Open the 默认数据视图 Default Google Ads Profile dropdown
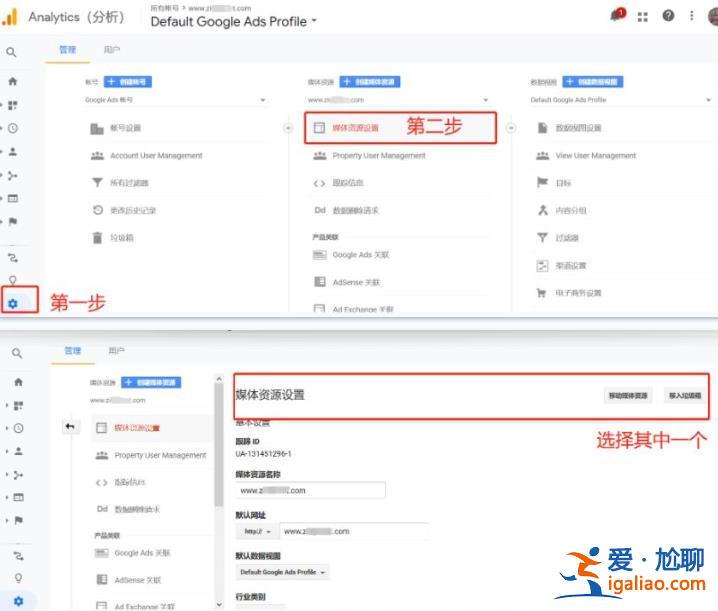 point(283,573)
